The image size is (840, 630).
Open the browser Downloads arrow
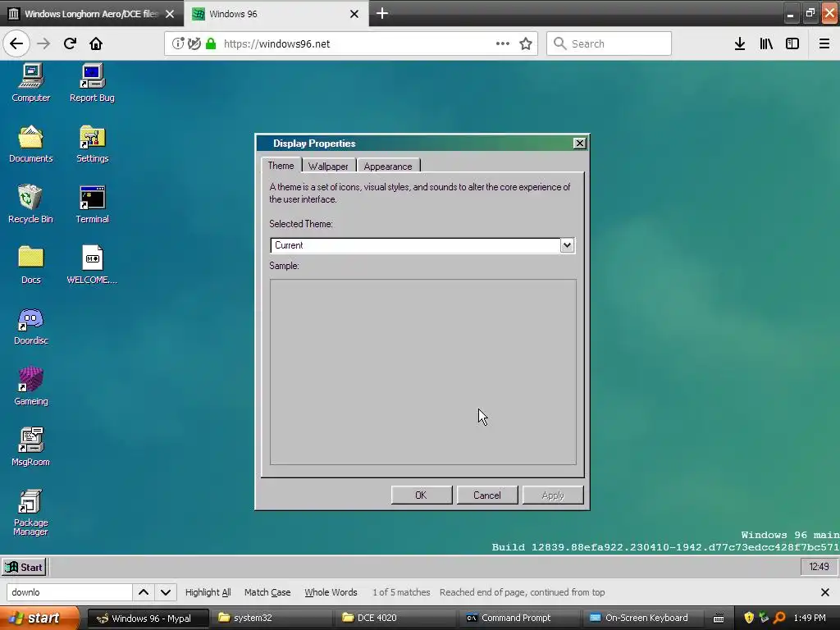point(740,43)
